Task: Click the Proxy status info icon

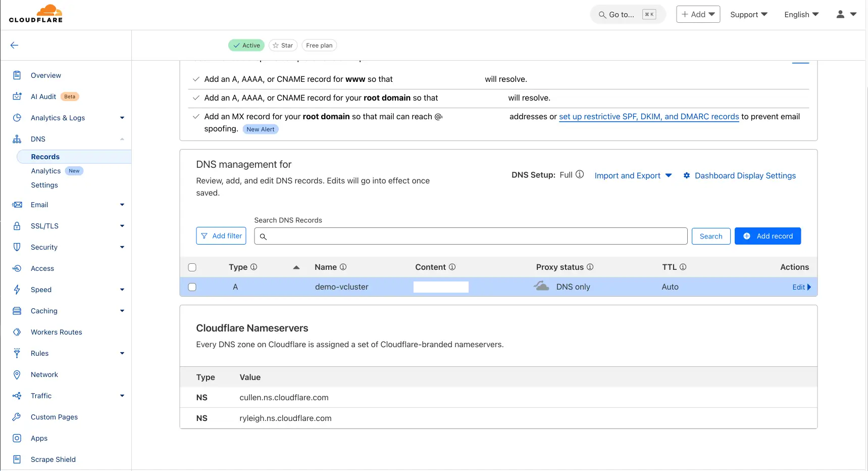Action: [590, 267]
